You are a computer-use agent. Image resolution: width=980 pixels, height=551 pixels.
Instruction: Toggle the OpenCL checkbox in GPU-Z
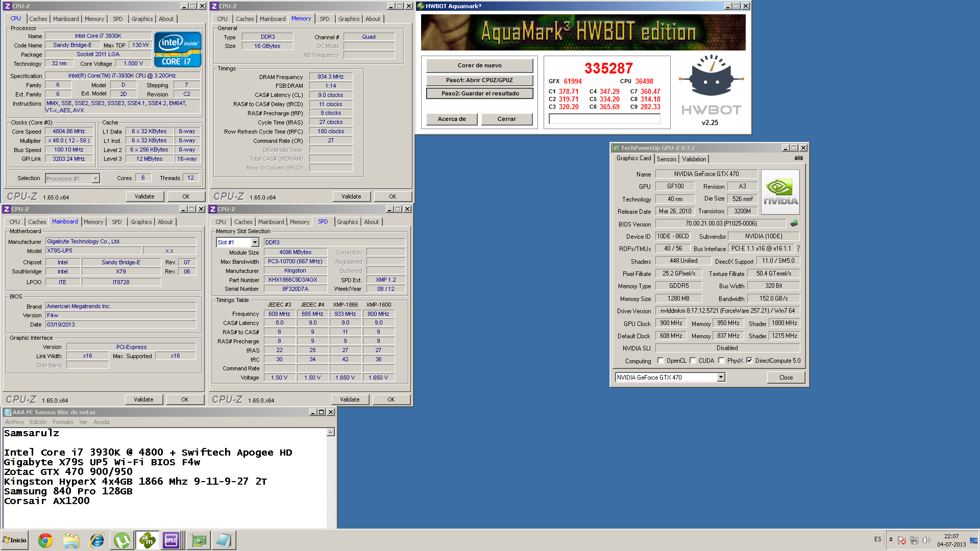click(x=660, y=360)
